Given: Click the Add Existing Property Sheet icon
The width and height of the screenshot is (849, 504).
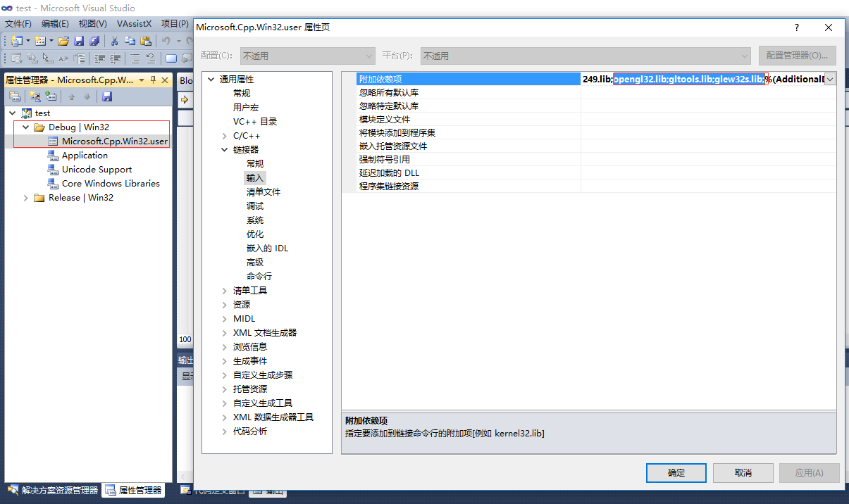Looking at the screenshot, I should [x=51, y=96].
